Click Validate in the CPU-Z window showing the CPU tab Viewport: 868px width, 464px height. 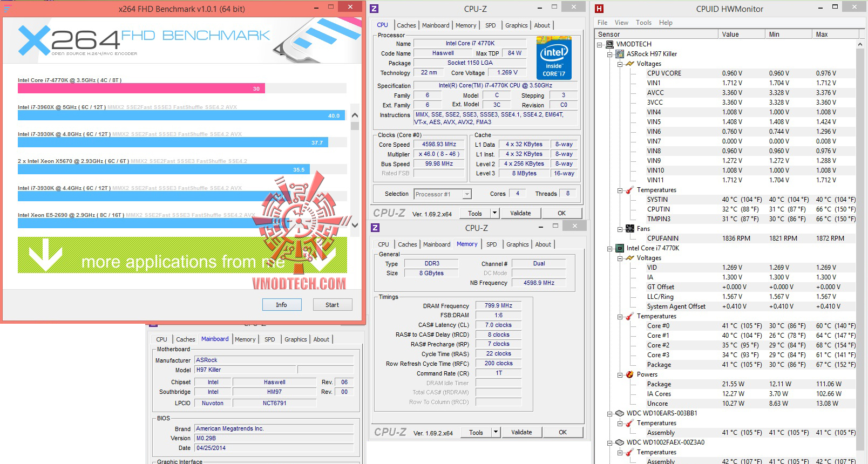[520, 213]
